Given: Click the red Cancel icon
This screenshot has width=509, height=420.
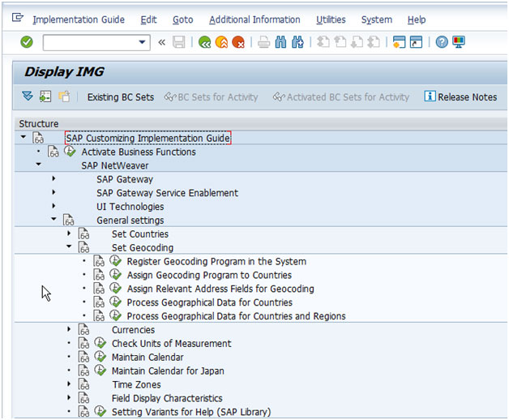Looking at the screenshot, I should [x=238, y=42].
